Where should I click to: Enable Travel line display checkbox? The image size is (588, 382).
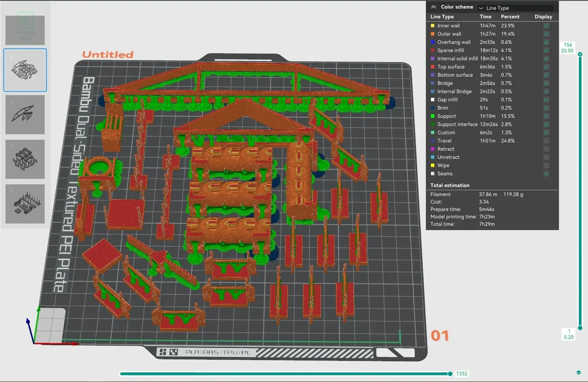coord(546,141)
